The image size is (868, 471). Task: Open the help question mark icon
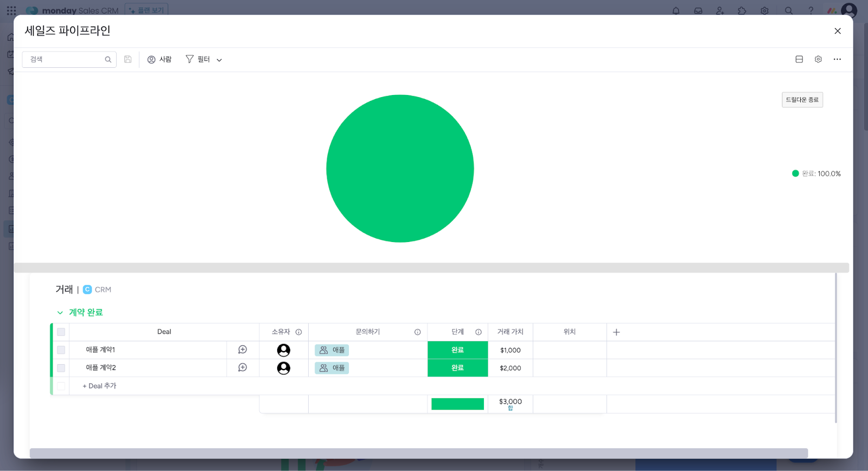point(811,10)
